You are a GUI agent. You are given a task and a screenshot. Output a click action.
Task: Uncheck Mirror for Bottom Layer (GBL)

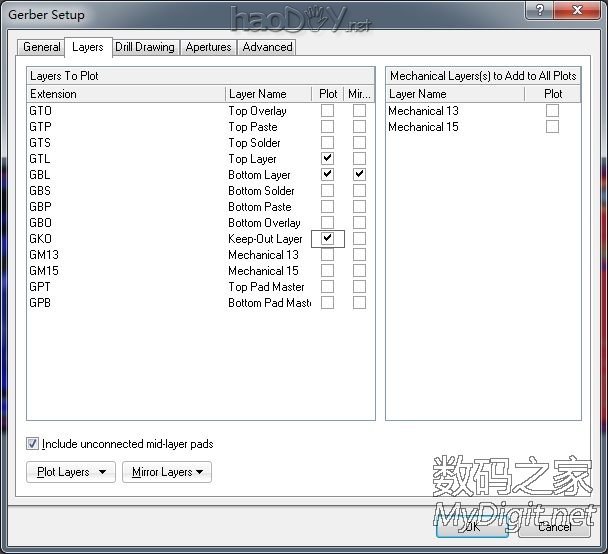(x=359, y=175)
